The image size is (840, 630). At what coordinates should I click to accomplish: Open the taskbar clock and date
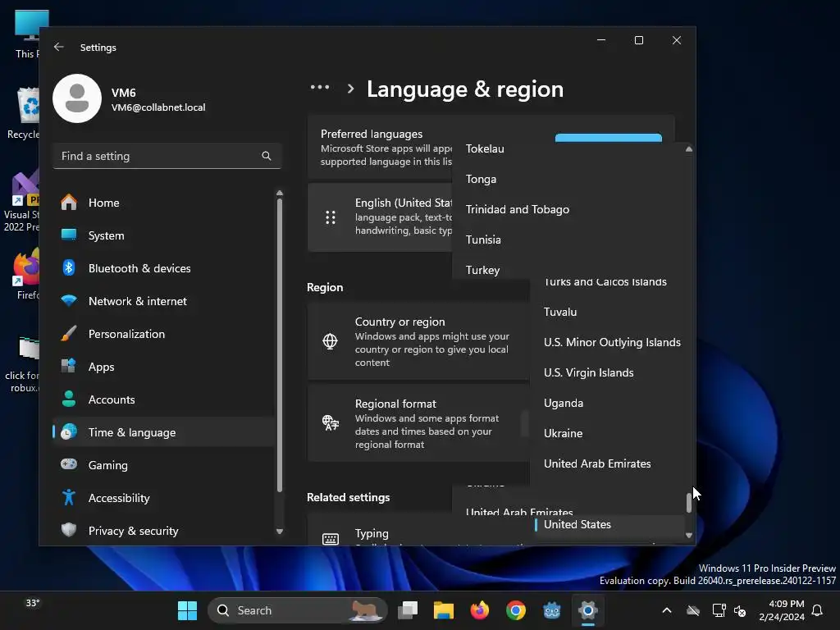(782, 610)
